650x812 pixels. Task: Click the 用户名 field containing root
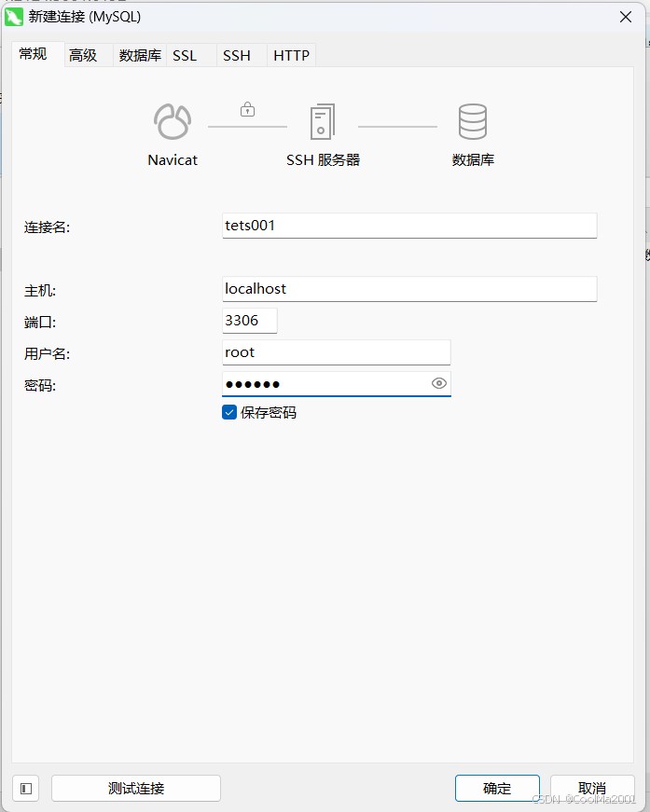coord(336,352)
